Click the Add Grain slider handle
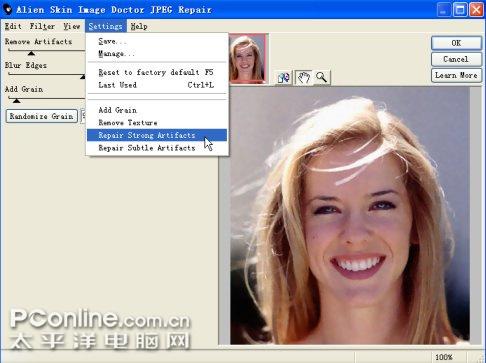Viewport: 486px width, 363px height. (x=16, y=101)
